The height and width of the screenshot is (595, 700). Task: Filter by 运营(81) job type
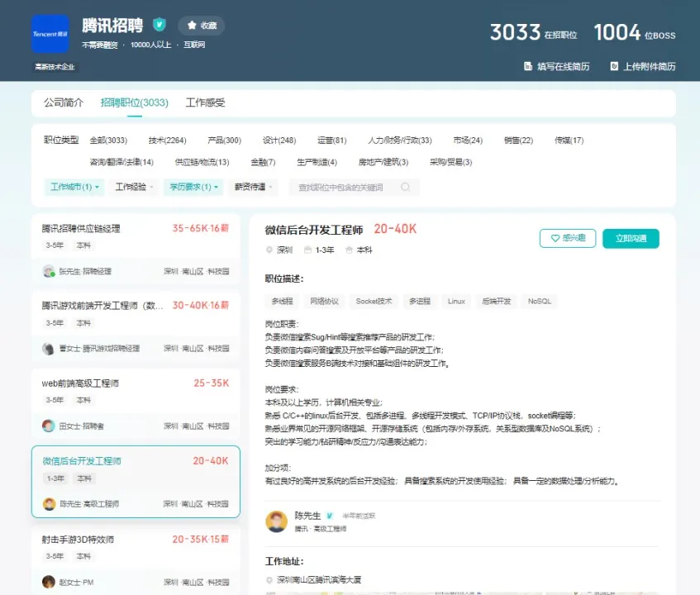[x=332, y=140]
